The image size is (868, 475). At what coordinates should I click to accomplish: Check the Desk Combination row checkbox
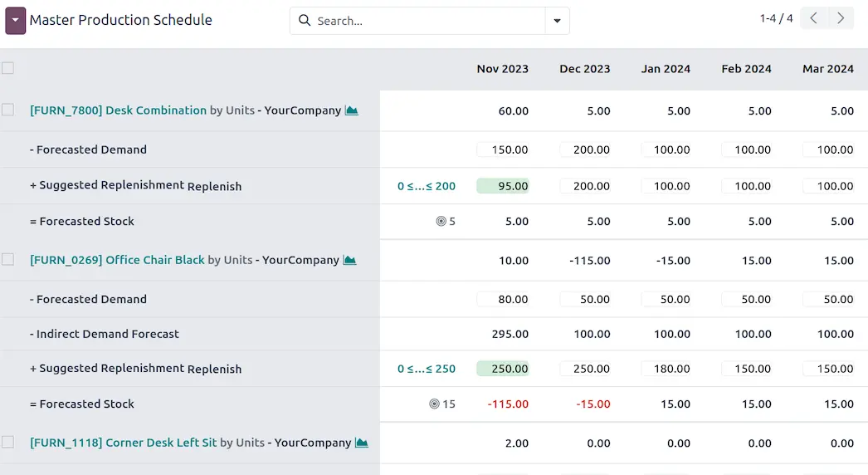pos(7,110)
